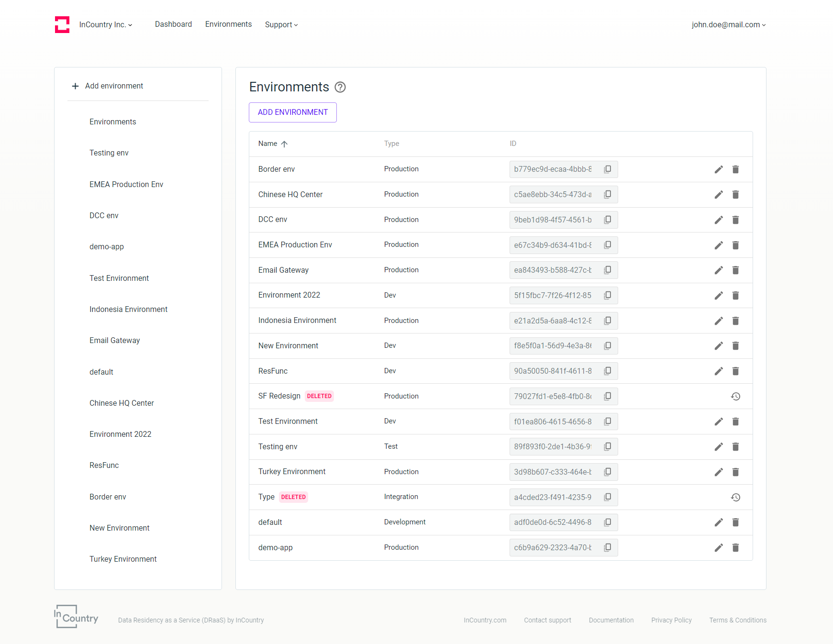Restore the deleted Type environment
The width and height of the screenshot is (833, 644).
[736, 497]
